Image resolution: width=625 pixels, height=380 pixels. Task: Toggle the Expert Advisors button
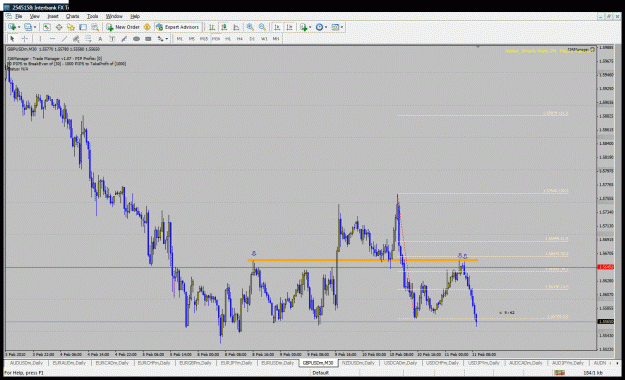click(x=177, y=27)
